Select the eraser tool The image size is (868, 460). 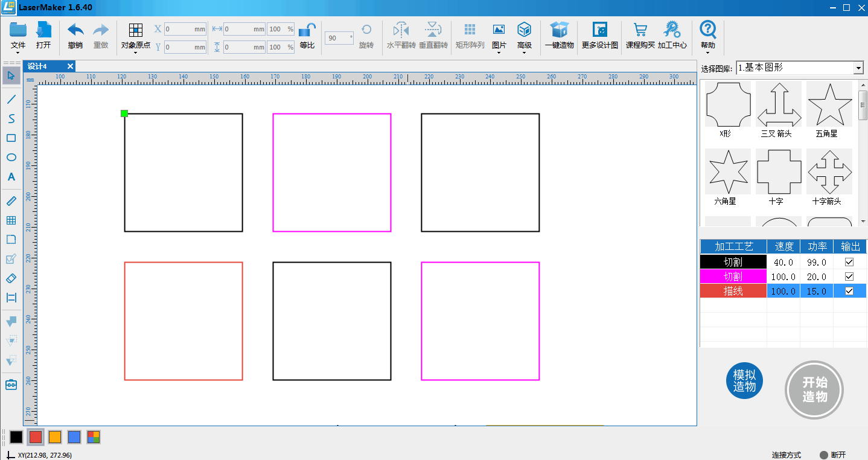pos(11,278)
